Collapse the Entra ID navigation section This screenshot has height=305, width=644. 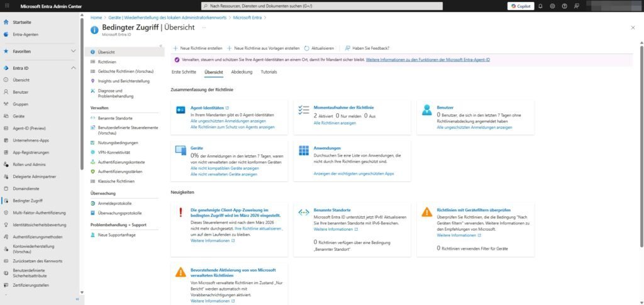(x=73, y=68)
